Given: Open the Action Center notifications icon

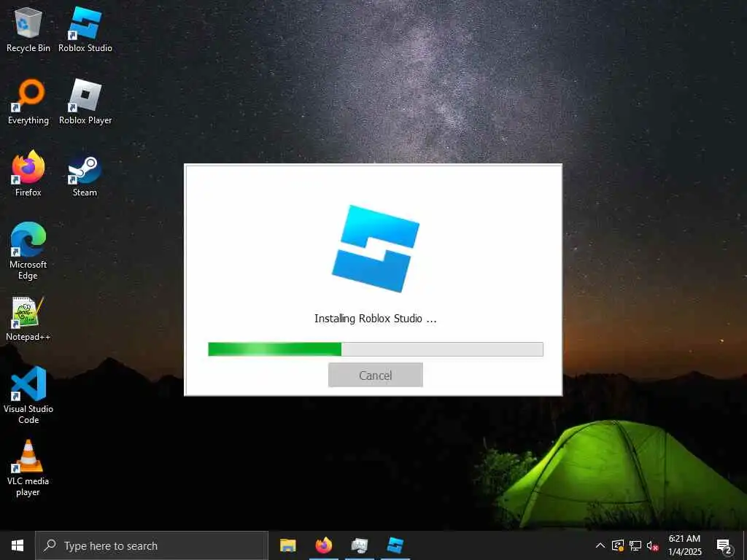Looking at the screenshot, I should pos(724,545).
